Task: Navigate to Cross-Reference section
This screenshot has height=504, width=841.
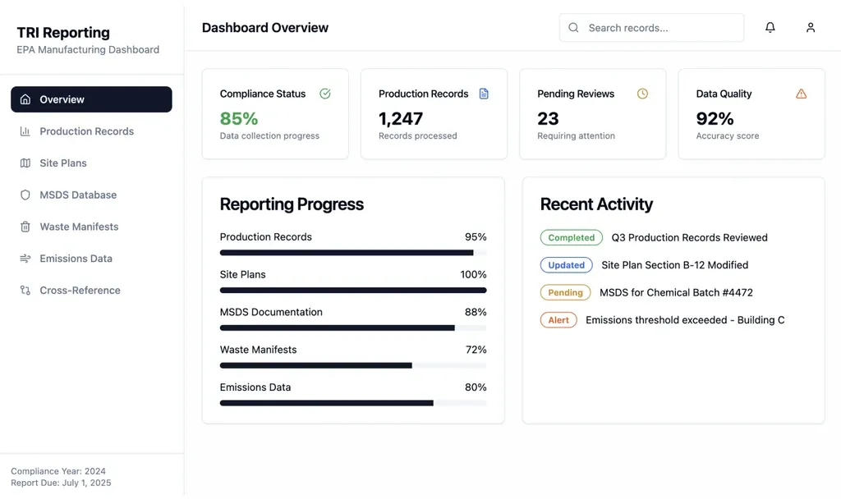Action: point(80,291)
